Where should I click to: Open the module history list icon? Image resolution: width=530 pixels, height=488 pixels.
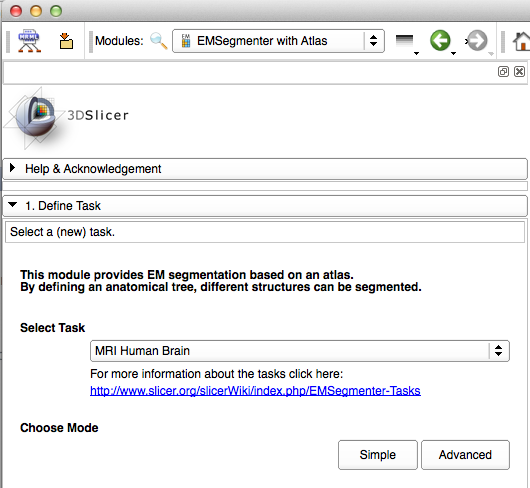click(x=405, y=41)
